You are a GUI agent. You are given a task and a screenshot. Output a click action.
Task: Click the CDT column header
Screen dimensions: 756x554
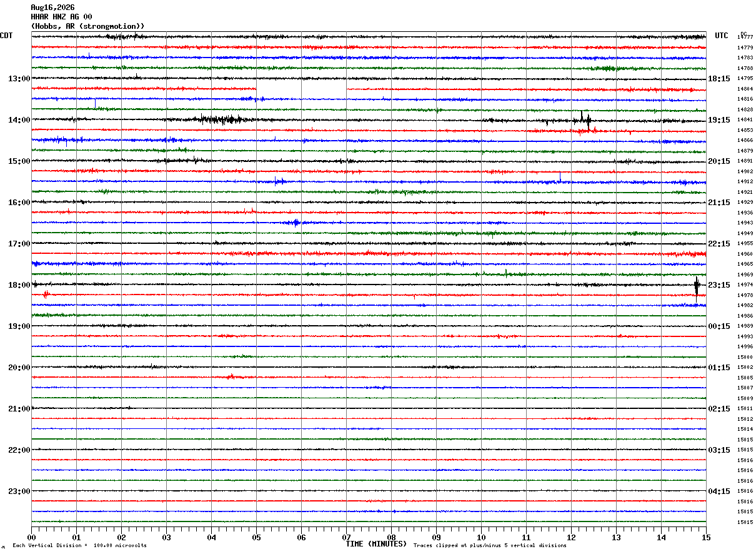tap(6, 36)
